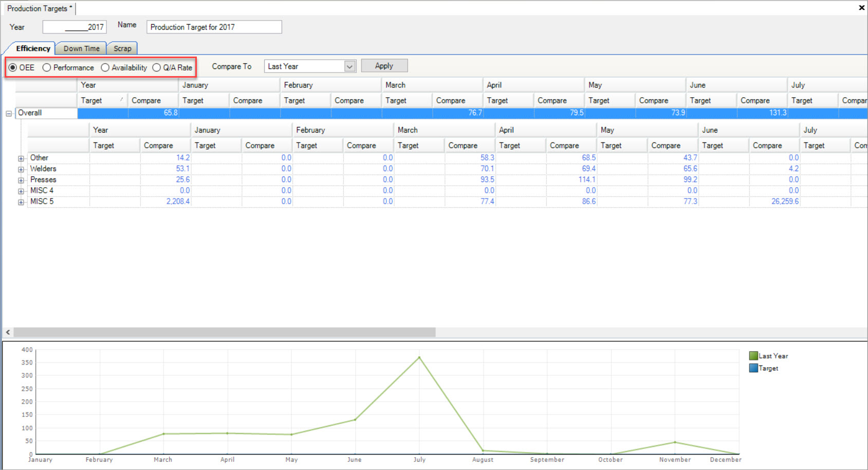Viewport: 868px width, 470px height.
Task: Close the Production Targets panel
Action: click(x=862, y=8)
